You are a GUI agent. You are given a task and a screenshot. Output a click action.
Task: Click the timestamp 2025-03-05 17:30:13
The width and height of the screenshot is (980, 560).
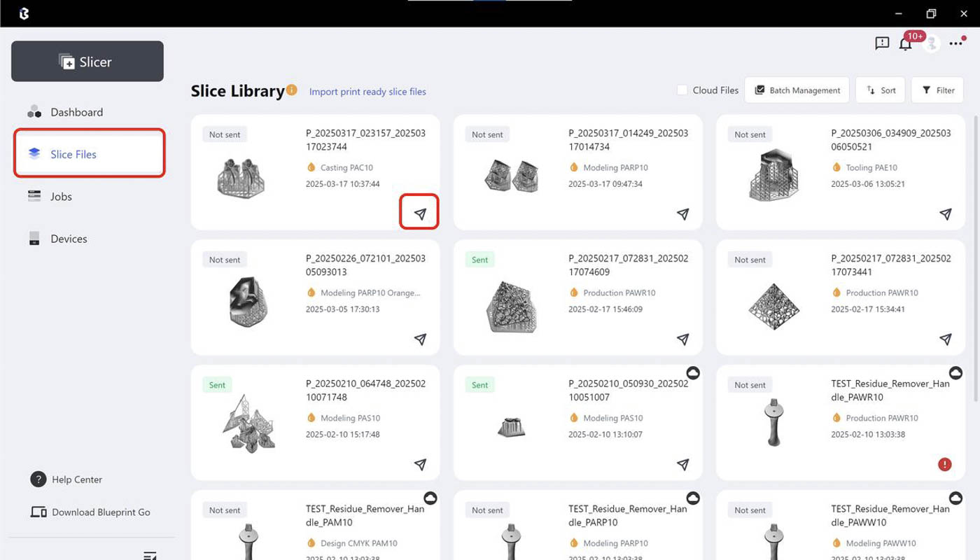[x=343, y=309]
